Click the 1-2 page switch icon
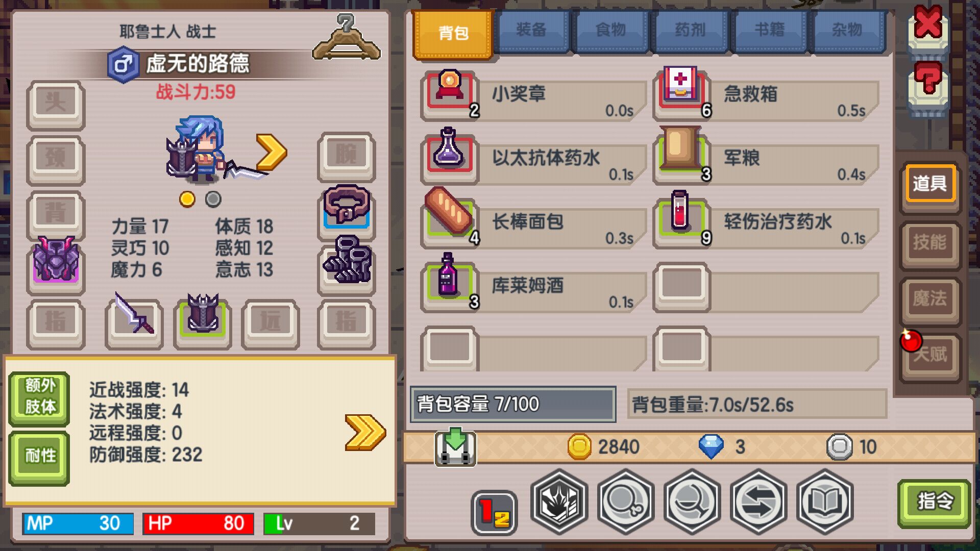This screenshot has width=980, height=551. coord(494,513)
